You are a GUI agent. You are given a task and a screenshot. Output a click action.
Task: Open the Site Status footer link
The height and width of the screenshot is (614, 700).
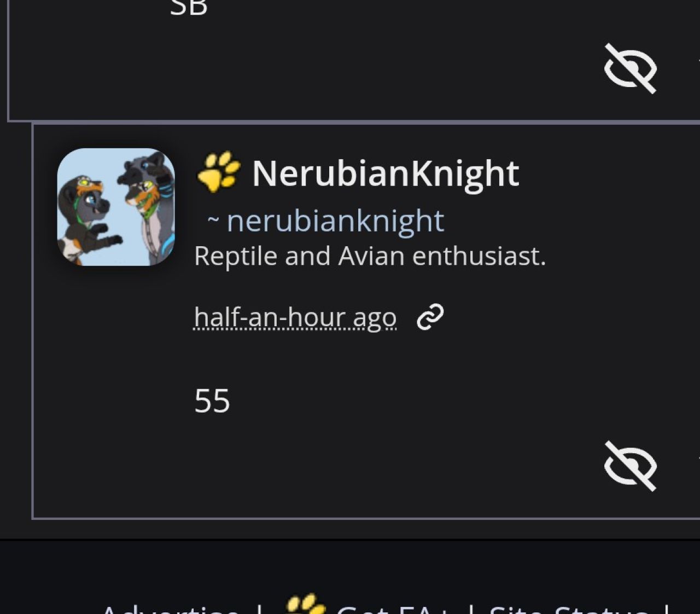click(x=569, y=609)
